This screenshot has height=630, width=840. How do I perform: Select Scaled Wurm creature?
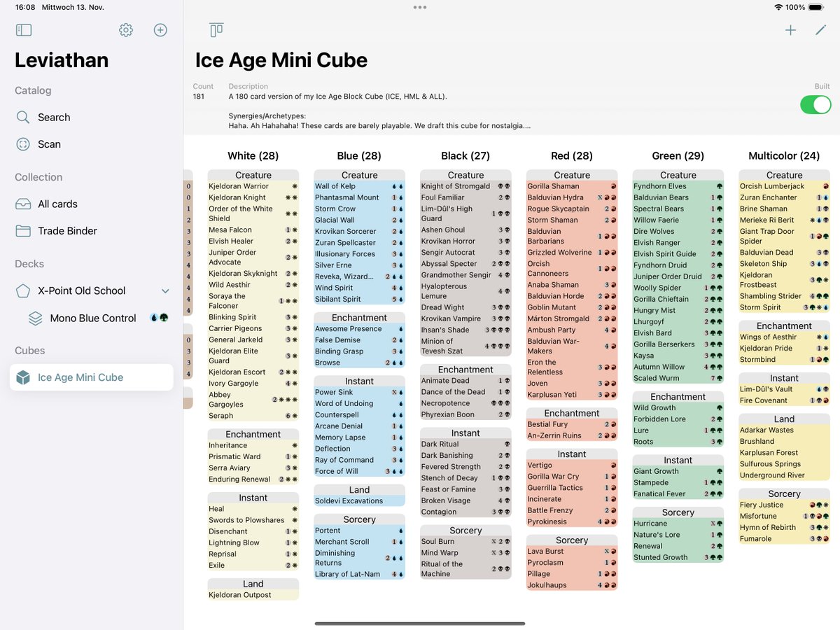click(x=678, y=378)
